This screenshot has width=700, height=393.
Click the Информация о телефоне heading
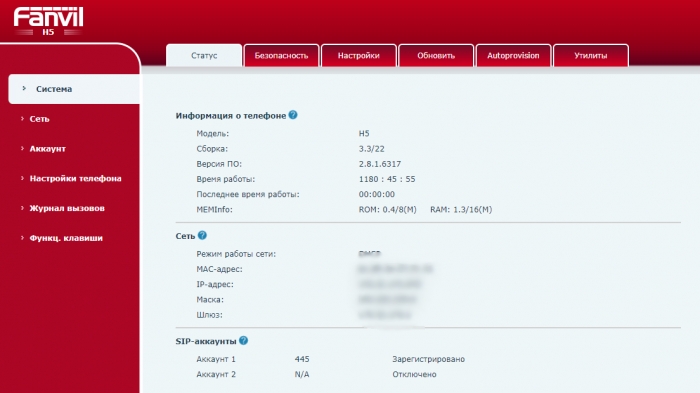(x=231, y=116)
